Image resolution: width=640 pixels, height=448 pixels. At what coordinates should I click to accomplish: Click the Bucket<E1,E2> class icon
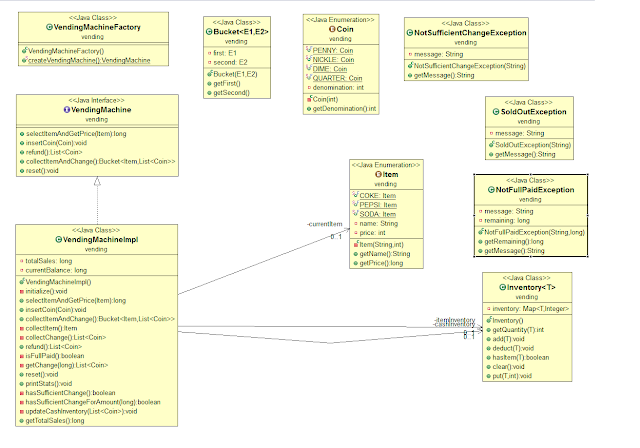pos(209,32)
